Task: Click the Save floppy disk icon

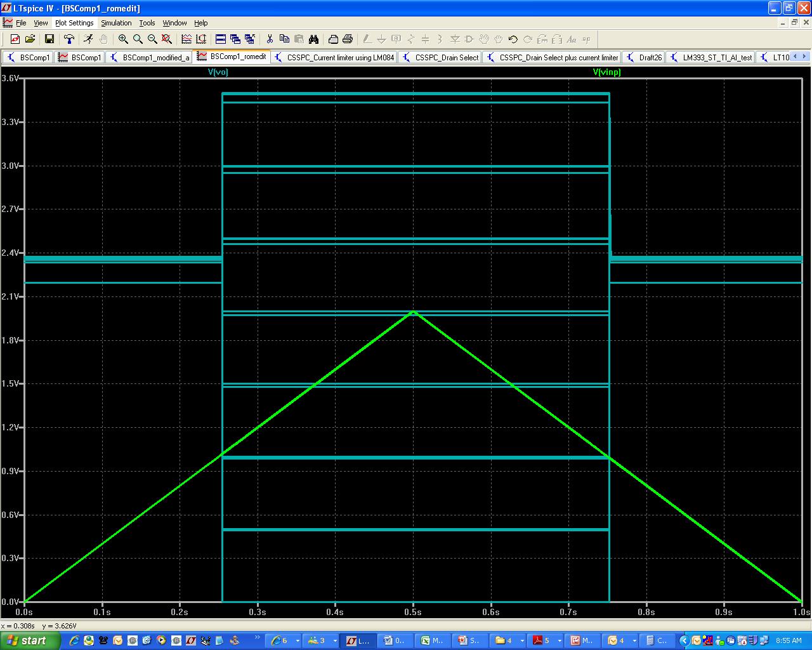Action: coord(49,39)
